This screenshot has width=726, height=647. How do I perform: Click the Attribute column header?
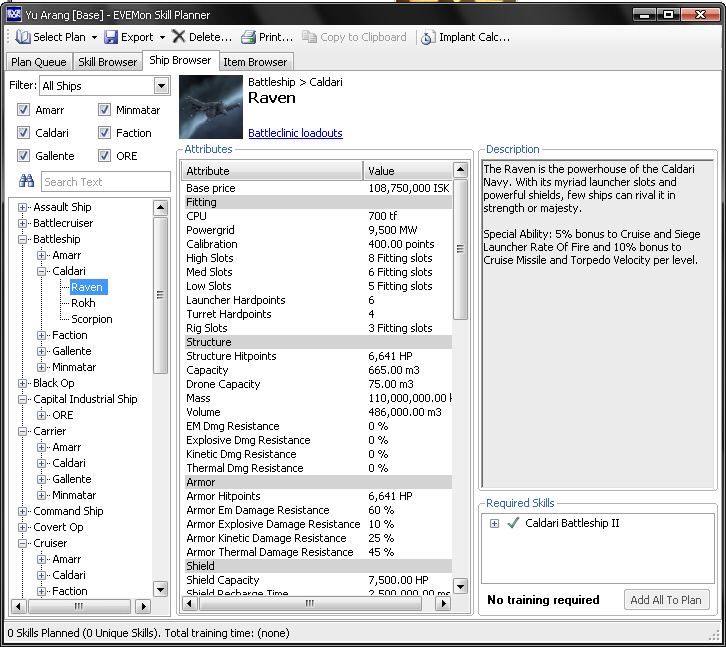pyautogui.click(x=272, y=171)
